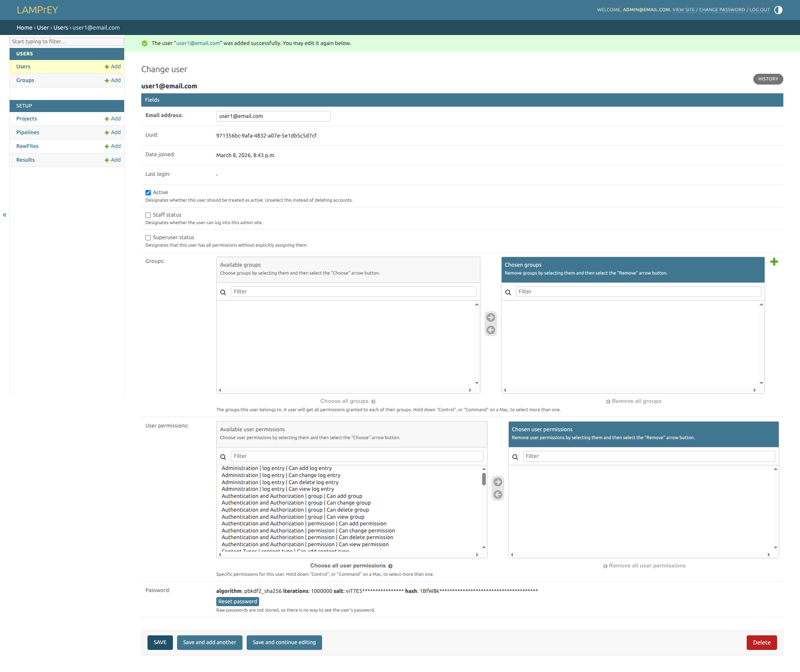
Task: Click the user permissions remove arrow icon
Action: click(497, 495)
